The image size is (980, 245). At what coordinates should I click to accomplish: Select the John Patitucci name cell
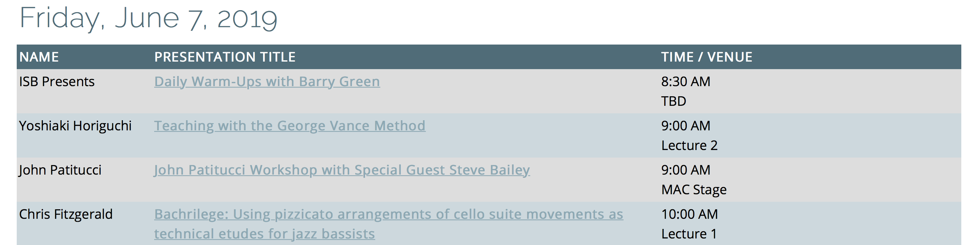pyautogui.click(x=60, y=170)
